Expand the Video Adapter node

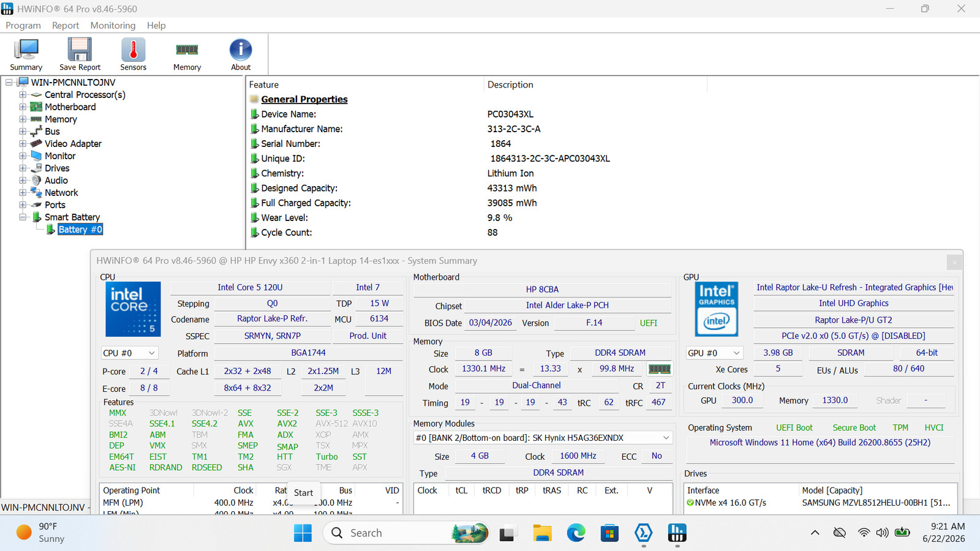[x=23, y=143]
